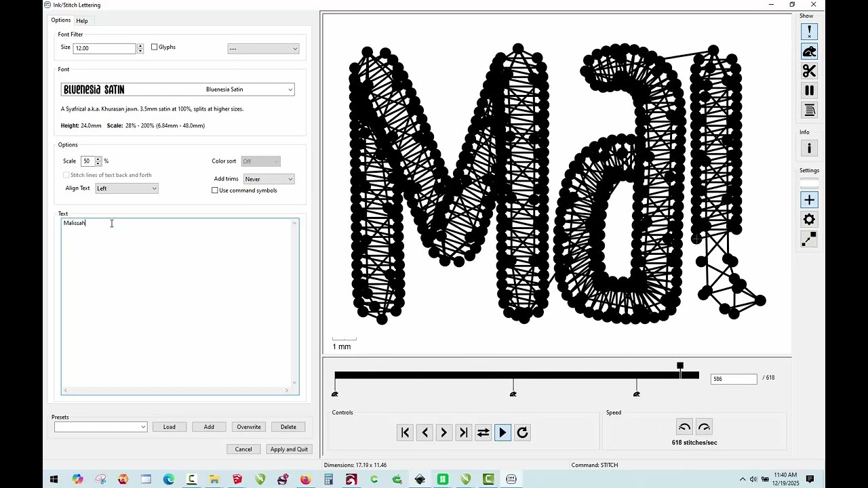
Task: Speed up the stitch speed
Action: tap(704, 427)
